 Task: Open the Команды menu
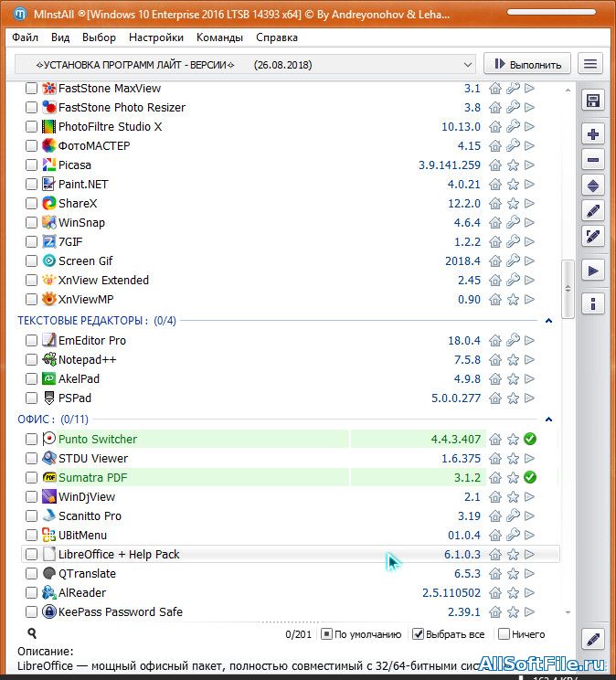tap(219, 37)
